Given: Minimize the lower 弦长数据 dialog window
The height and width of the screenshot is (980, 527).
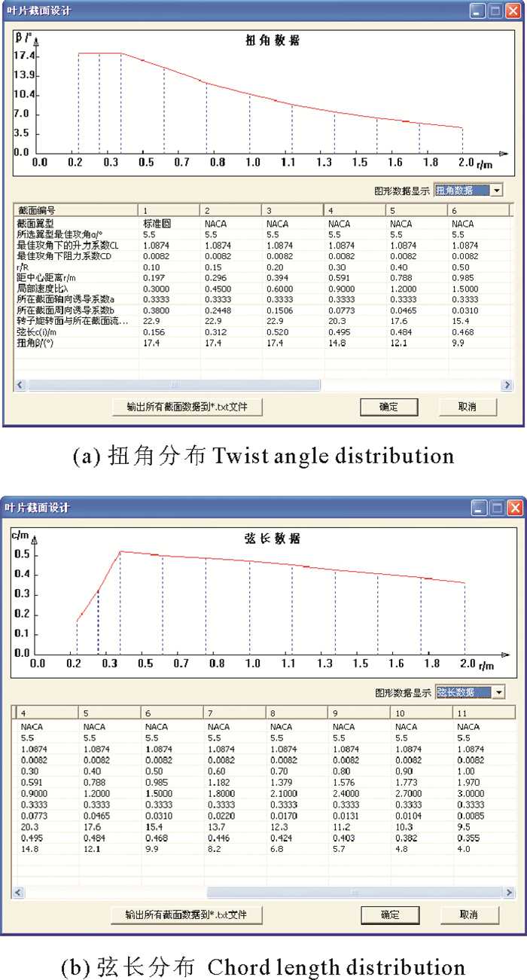Looking at the screenshot, I should point(480,508).
